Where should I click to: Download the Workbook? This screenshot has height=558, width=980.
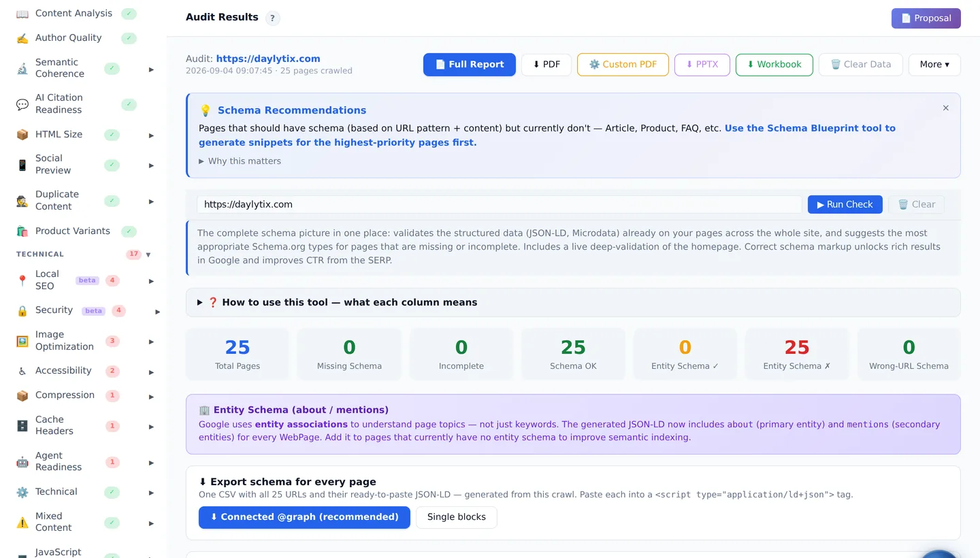pyautogui.click(x=774, y=65)
